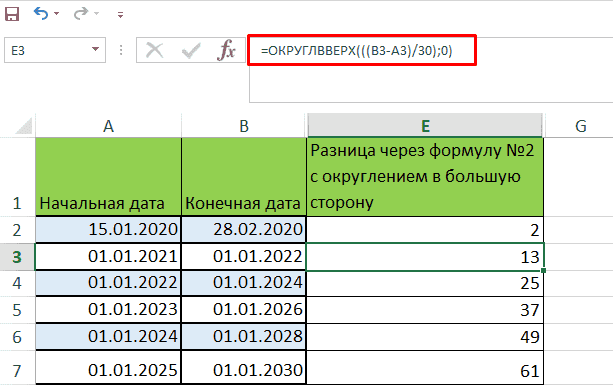The height and width of the screenshot is (385, 613).
Task: Open the Redo history dropdown arrow
Action: (96, 14)
